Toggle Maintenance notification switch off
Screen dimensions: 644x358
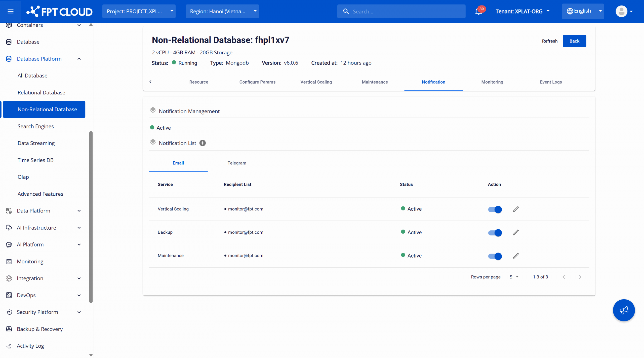[495, 256]
